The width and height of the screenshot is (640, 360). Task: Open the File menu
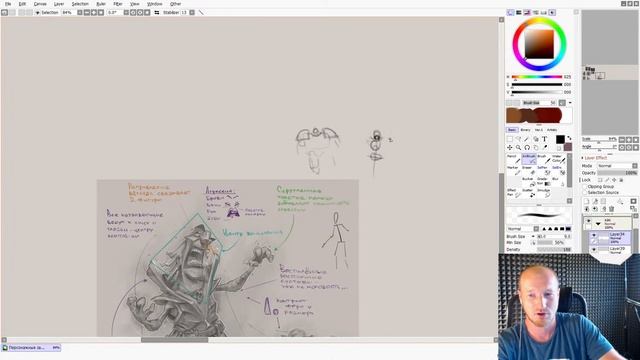[x=8, y=4]
